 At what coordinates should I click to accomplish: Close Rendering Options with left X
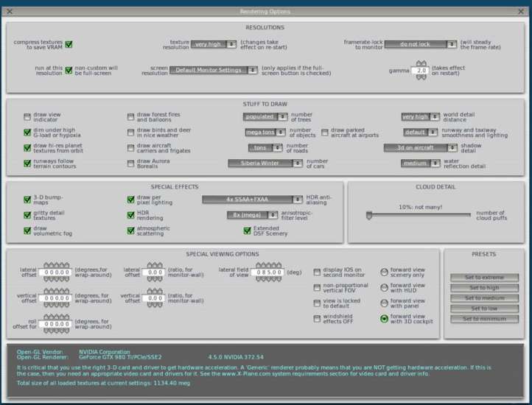click(10, 12)
